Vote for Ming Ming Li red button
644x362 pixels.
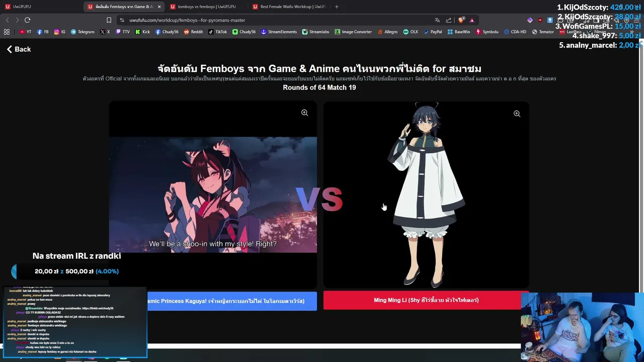point(426,300)
